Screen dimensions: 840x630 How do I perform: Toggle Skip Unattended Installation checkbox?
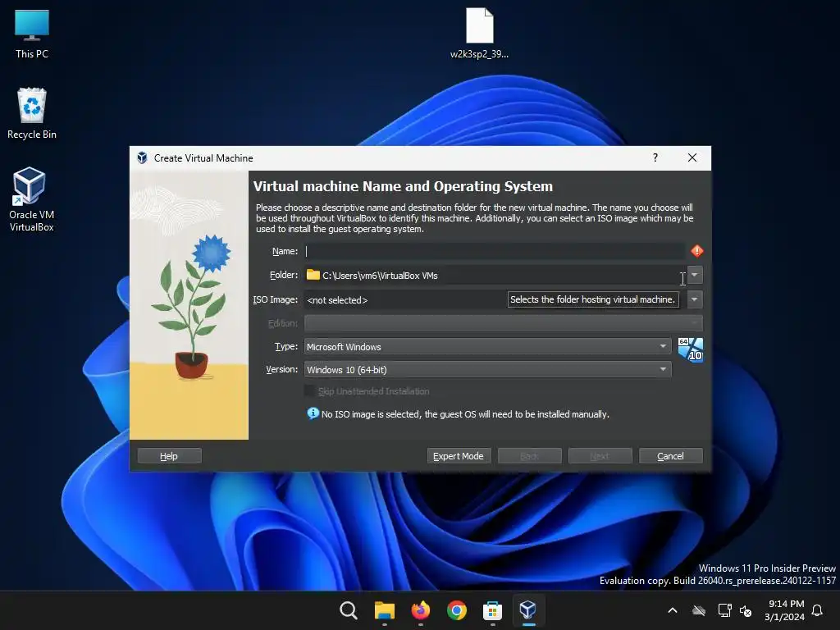(309, 391)
